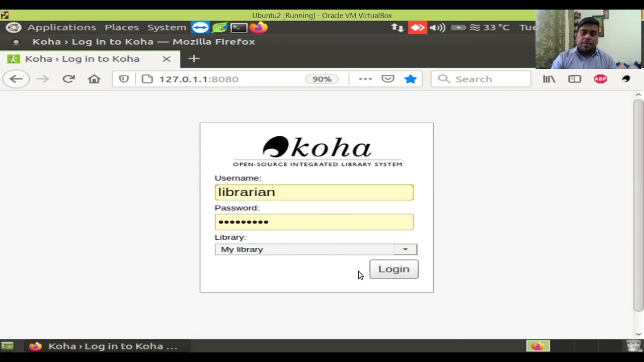Open the Applications menu
This screenshot has width=644, height=362.
coord(61,27)
